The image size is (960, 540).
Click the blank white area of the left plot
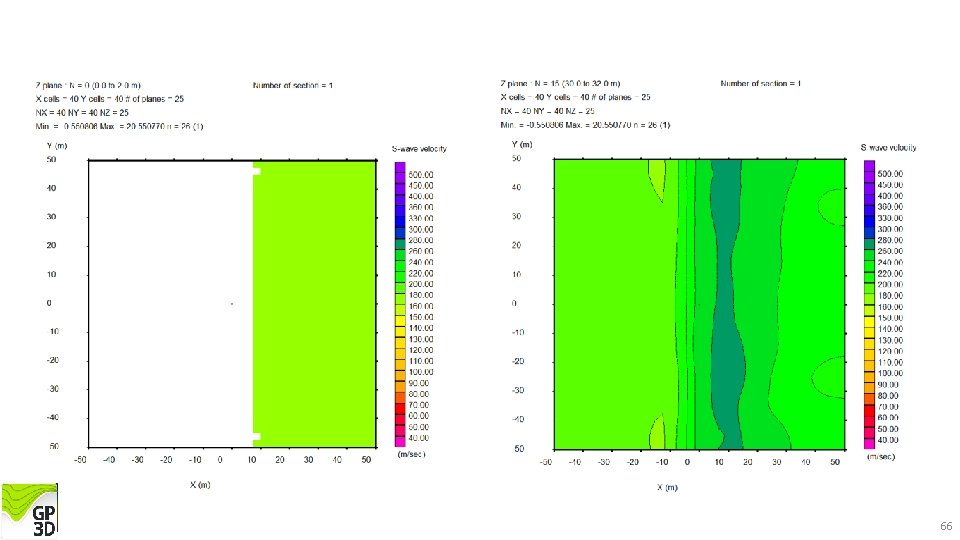[x=170, y=303]
